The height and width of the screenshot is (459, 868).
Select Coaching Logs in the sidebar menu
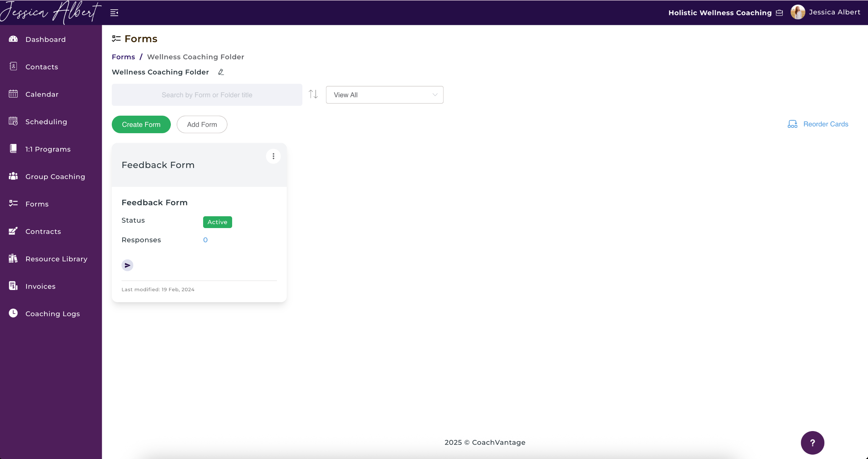pos(53,314)
